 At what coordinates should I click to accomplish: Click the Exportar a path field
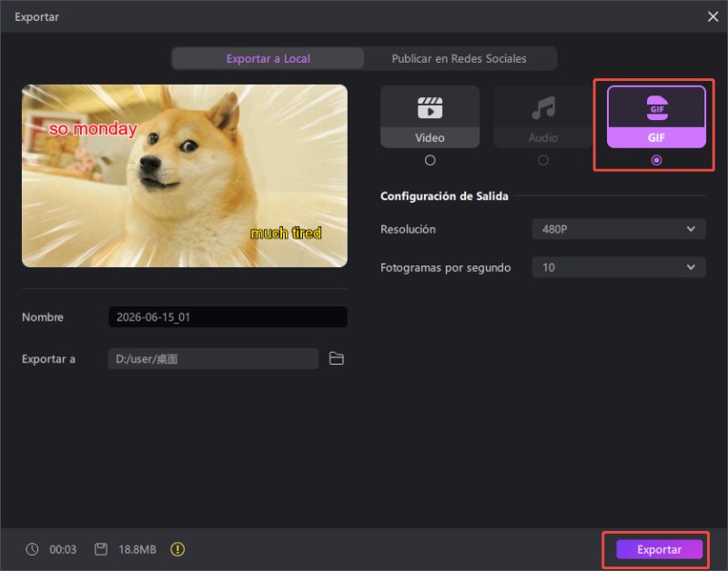pyautogui.click(x=213, y=358)
